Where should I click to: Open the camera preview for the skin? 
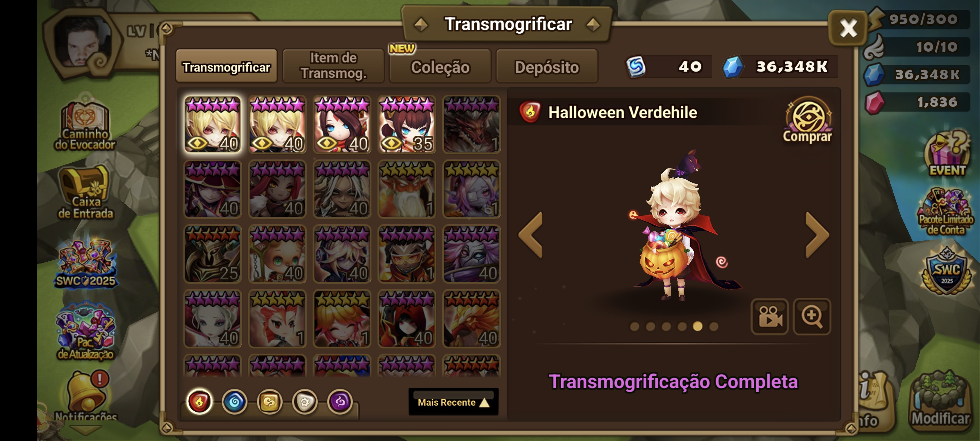(x=770, y=317)
